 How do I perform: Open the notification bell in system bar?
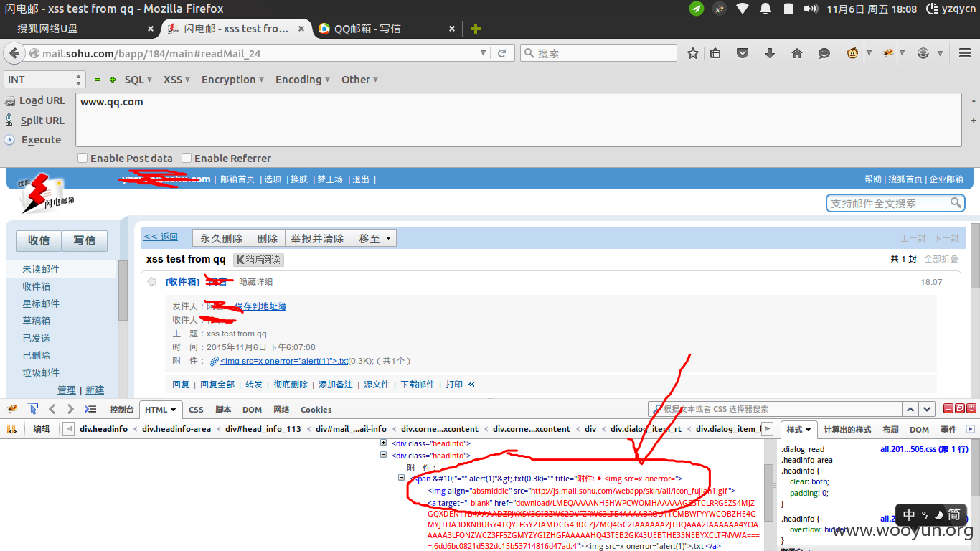tap(765, 9)
